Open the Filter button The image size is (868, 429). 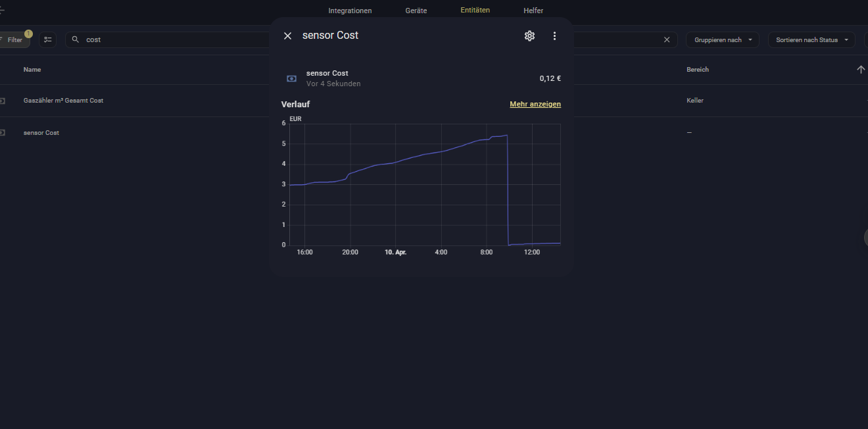point(13,39)
